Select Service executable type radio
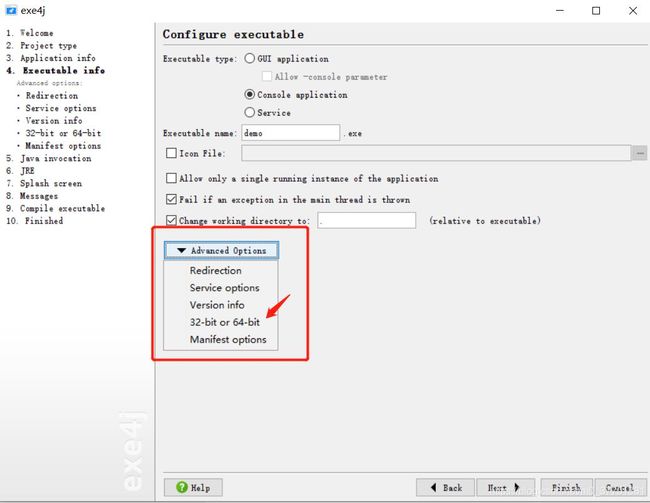Viewport: 650px width, 503px height. point(250,112)
